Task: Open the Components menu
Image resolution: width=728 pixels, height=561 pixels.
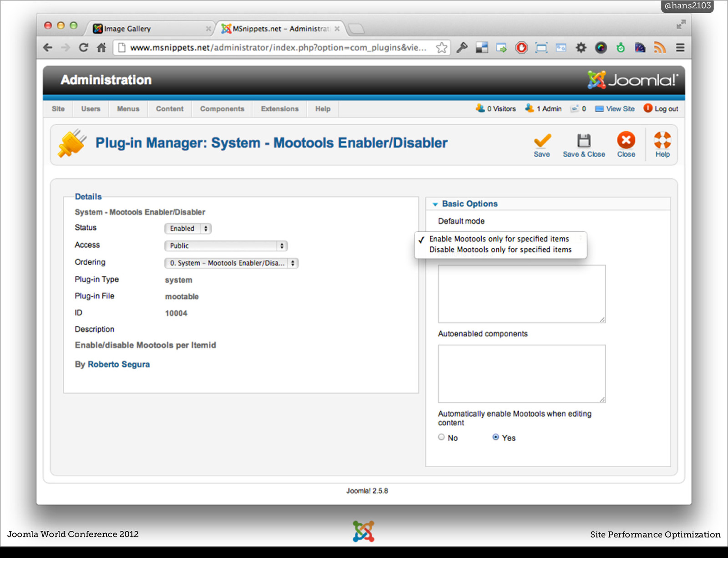Action: coord(222,109)
